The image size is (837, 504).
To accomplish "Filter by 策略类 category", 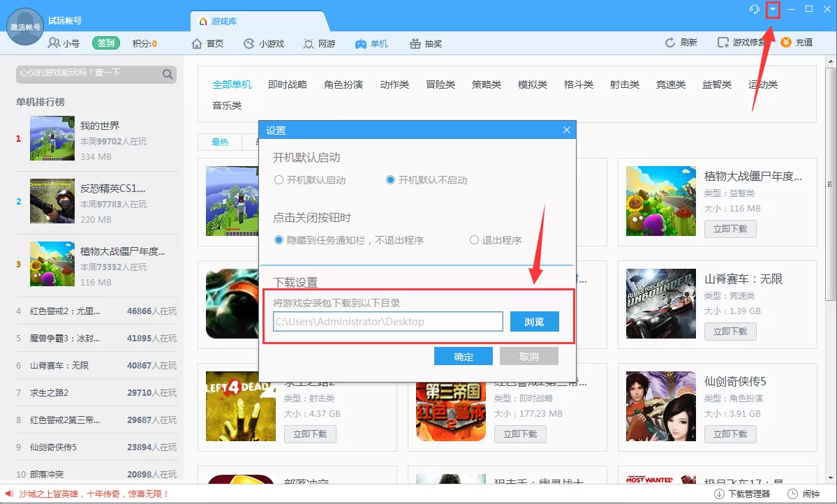I will [x=487, y=84].
